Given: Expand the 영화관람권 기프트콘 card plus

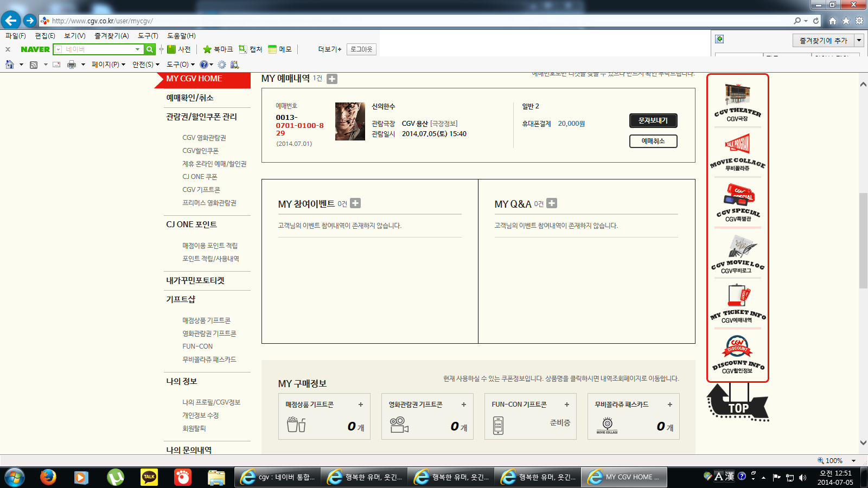Looking at the screenshot, I should pyautogui.click(x=464, y=404).
